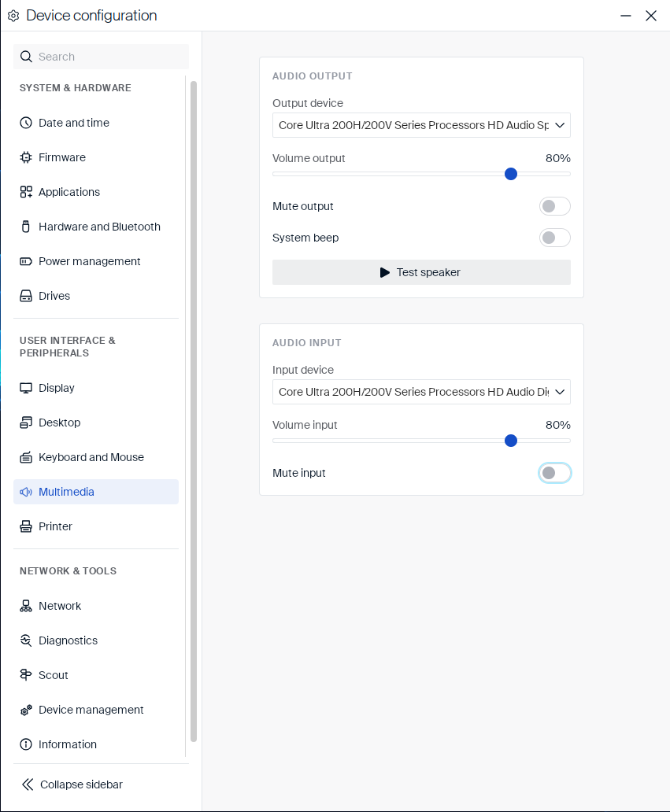Open the Network settings entry
This screenshot has height=812, width=670.
click(x=96, y=606)
